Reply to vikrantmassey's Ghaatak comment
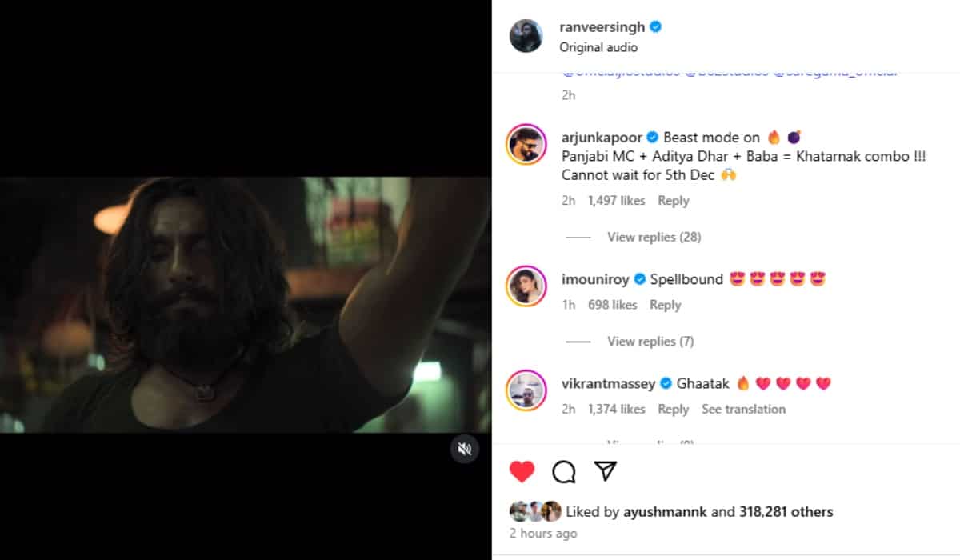 [x=673, y=409]
